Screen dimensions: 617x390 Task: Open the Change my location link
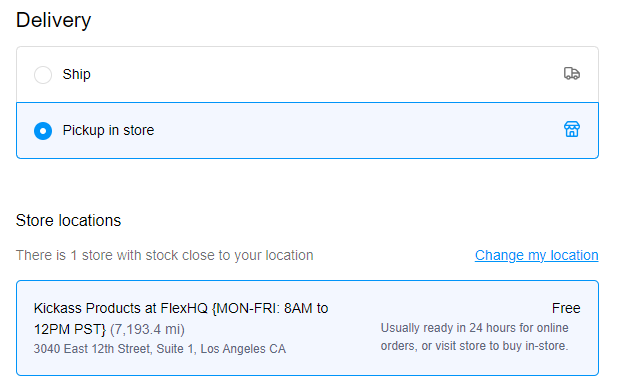click(536, 255)
